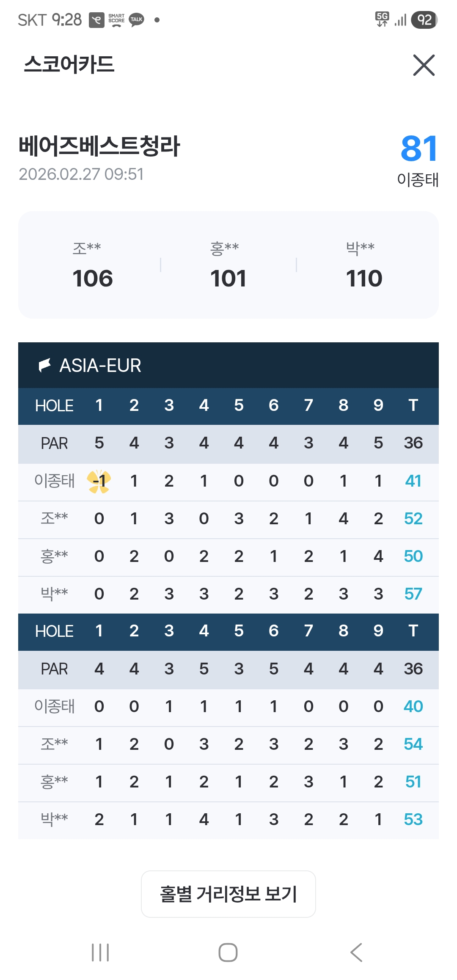Click the 홀별 거리정보 보기 button
This screenshot has height=980, width=457.
[x=228, y=894]
